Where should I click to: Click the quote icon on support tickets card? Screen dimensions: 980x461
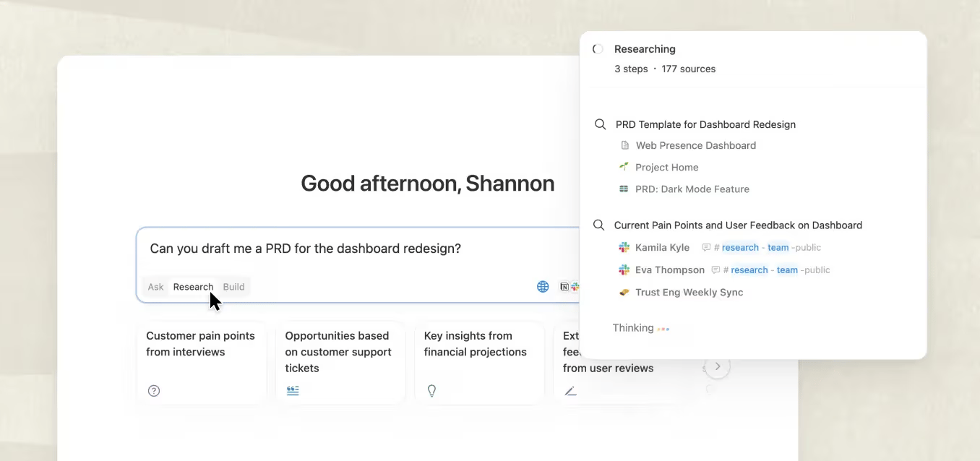(293, 391)
